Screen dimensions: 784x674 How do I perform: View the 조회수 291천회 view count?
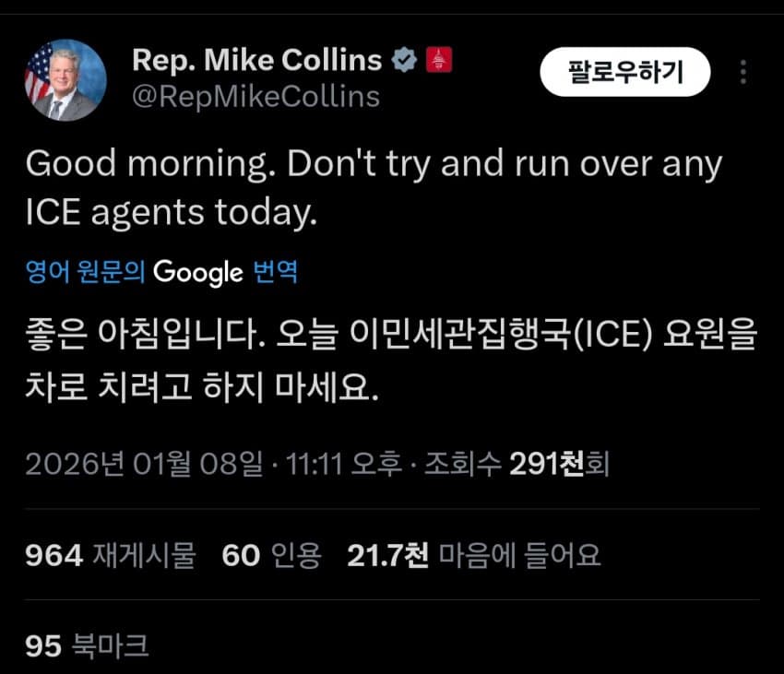(517, 464)
